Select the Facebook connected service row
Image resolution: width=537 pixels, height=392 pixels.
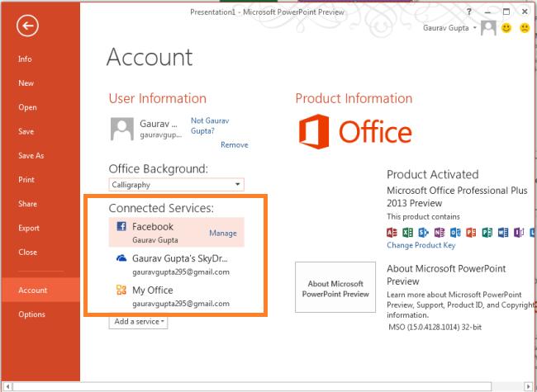[x=176, y=232]
